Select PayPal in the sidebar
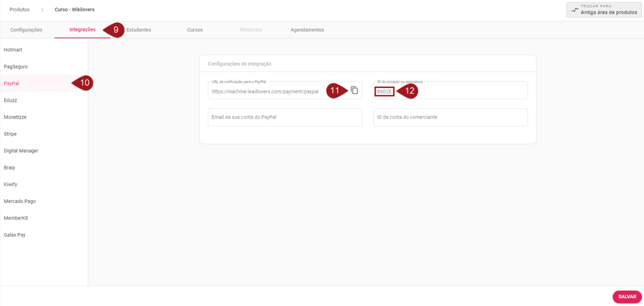The image size is (644, 306). point(11,84)
